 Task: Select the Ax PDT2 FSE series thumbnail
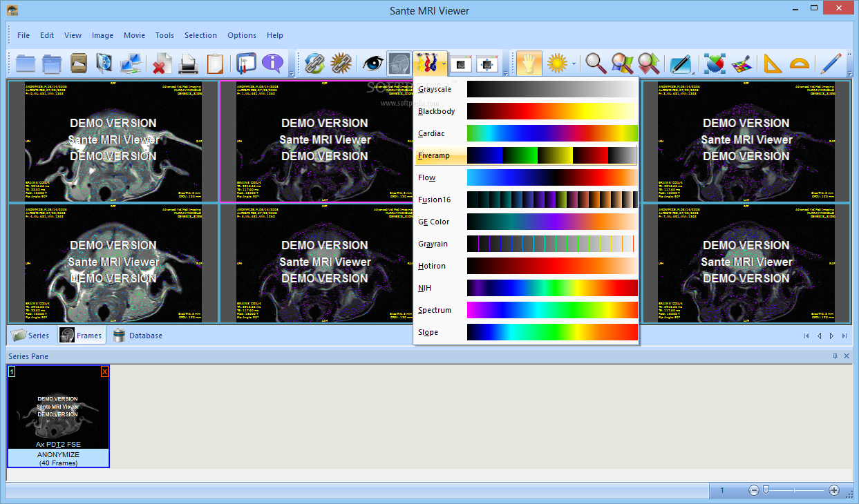(58, 416)
